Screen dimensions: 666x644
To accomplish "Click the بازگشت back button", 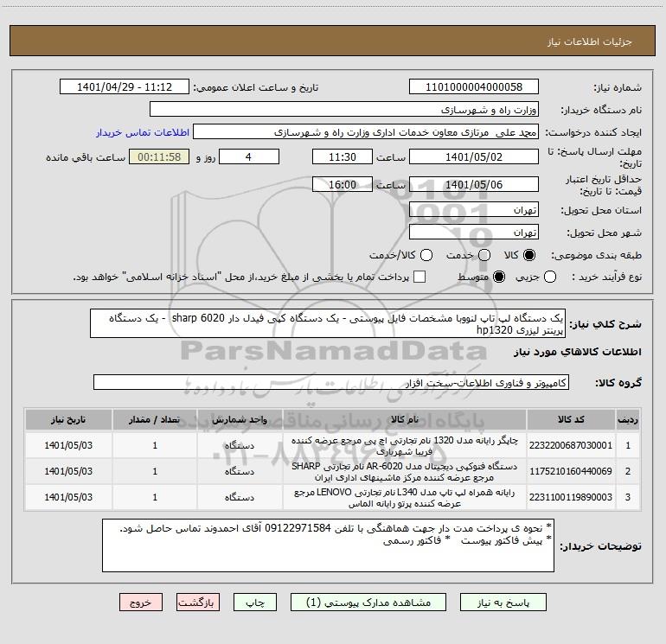I will point(198,603).
